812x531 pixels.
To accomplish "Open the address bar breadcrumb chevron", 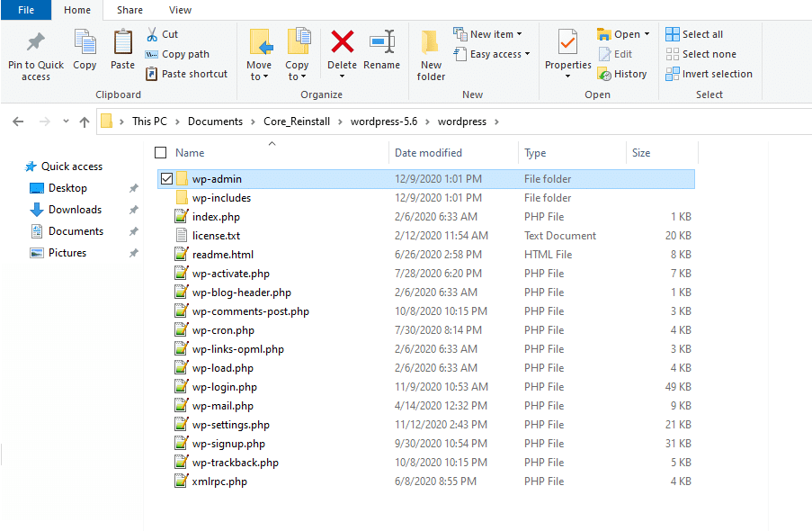I will pos(65,121).
